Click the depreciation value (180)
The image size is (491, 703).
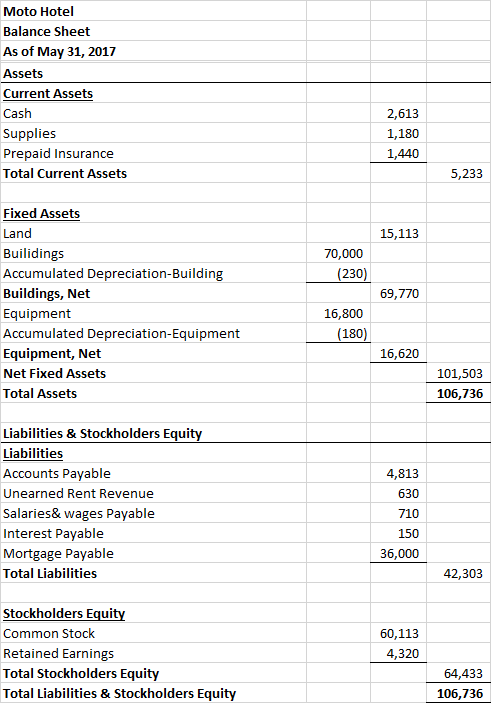pos(352,334)
